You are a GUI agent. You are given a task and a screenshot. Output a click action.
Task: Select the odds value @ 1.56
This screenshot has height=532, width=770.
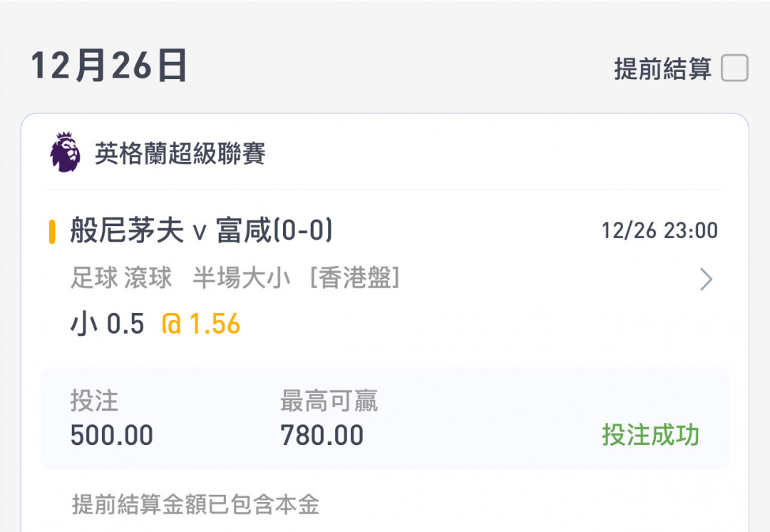(201, 324)
